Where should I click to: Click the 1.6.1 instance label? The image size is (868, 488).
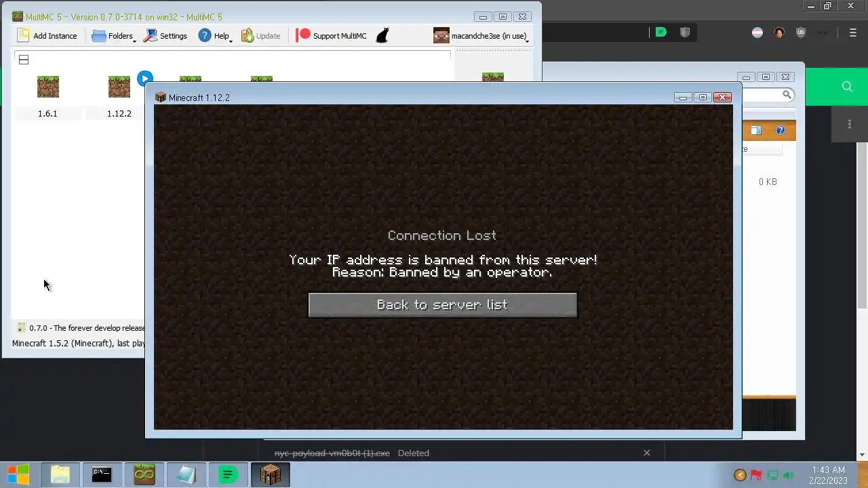[47, 114]
